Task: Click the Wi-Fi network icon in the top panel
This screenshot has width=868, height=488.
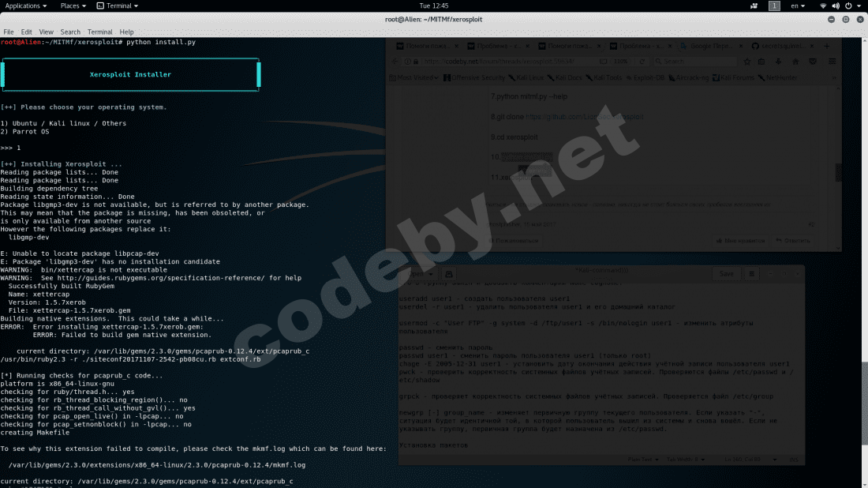Action: 823,6
